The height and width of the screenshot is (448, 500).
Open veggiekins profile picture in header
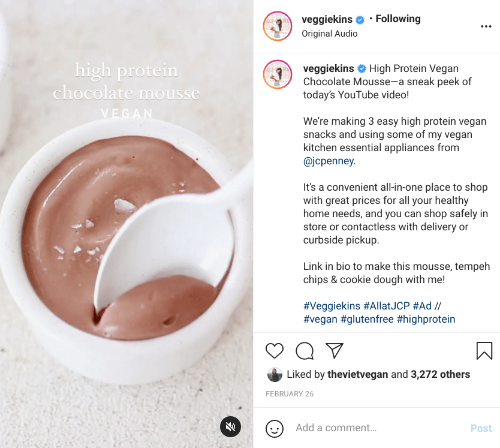(x=278, y=26)
